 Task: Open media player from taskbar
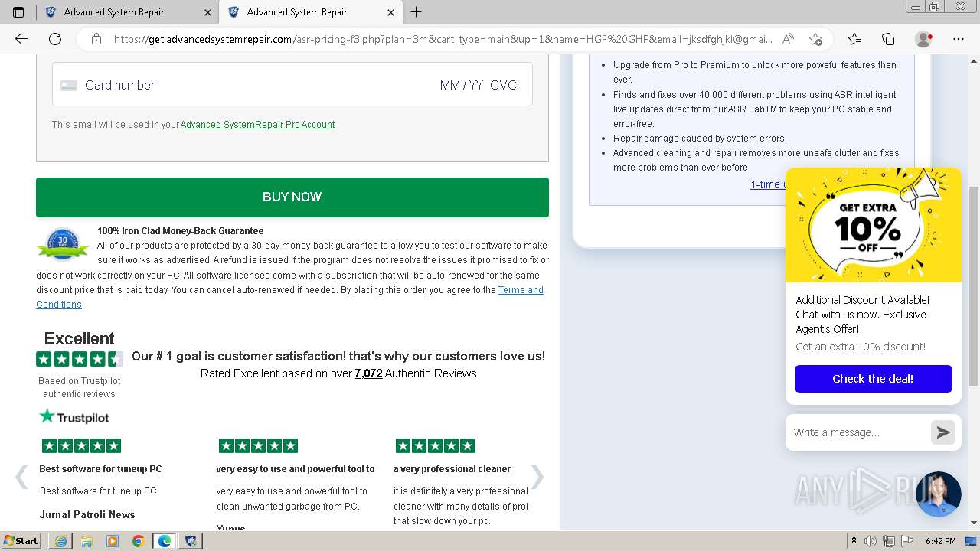(x=113, y=541)
